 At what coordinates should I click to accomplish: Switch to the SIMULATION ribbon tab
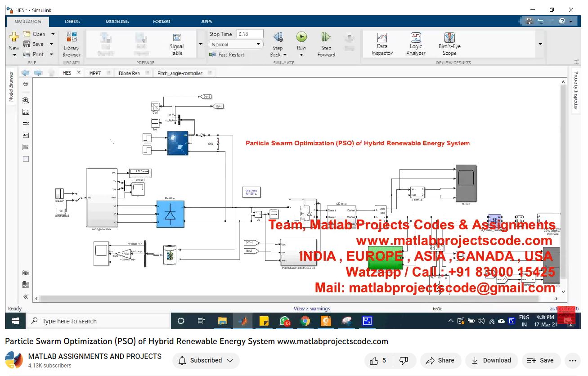coord(28,21)
